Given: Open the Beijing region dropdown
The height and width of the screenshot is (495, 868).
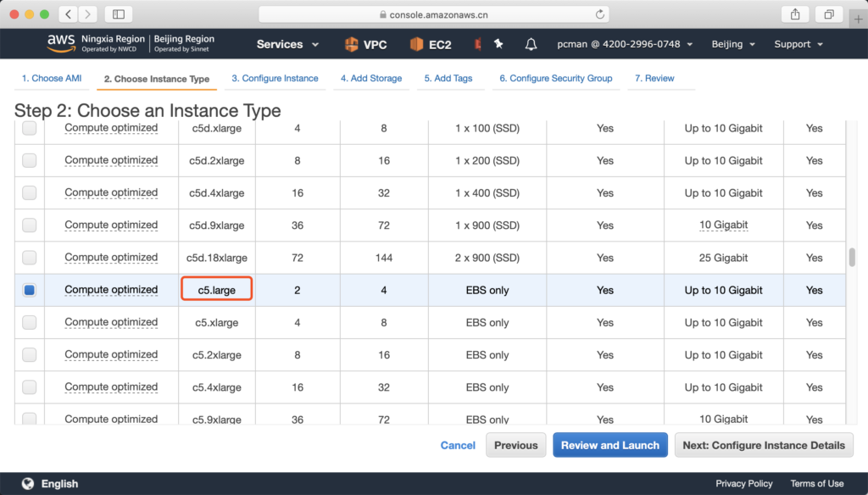Looking at the screenshot, I should point(732,44).
